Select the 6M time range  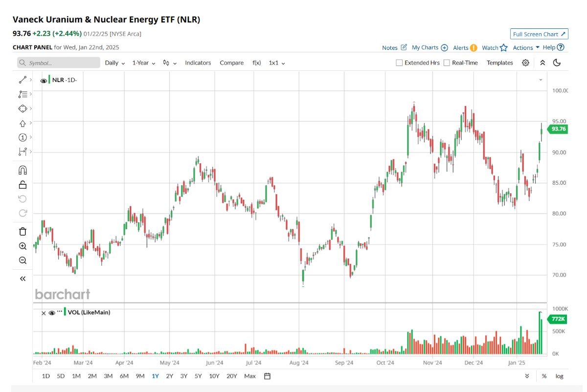[x=124, y=376]
